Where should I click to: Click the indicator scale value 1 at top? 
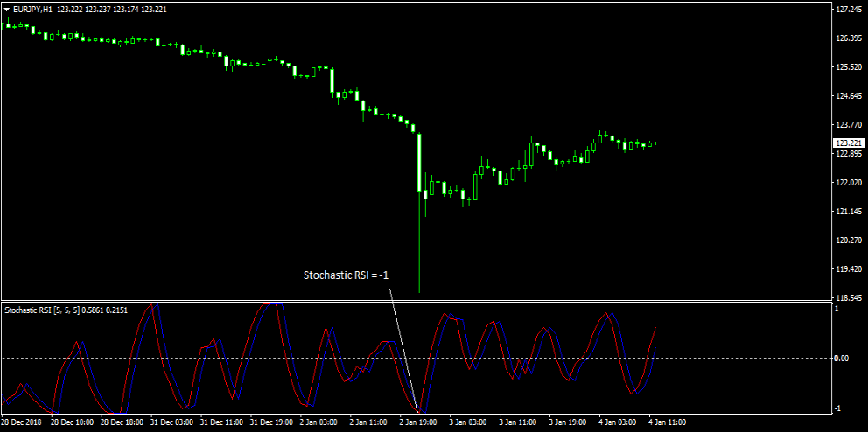pyautogui.click(x=836, y=309)
